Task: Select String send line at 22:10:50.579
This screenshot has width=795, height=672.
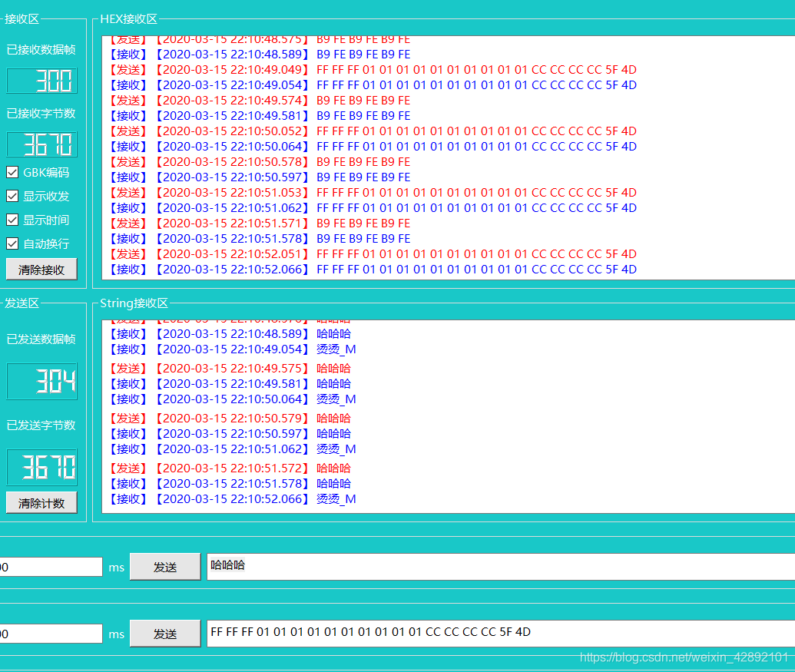Action: (x=230, y=418)
